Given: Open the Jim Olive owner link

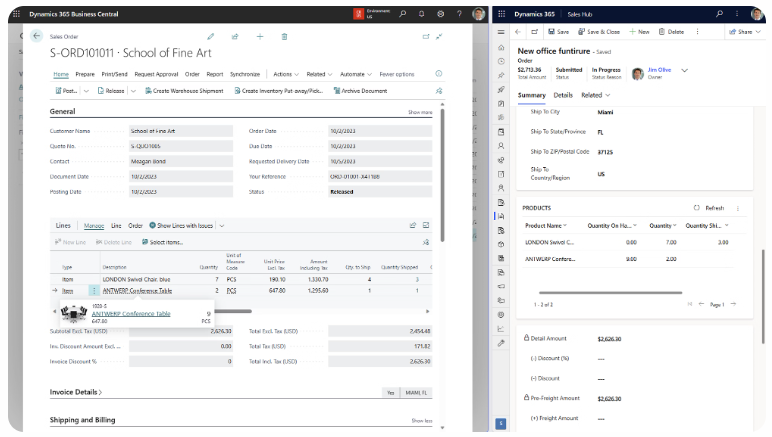Looking at the screenshot, I should coord(659,70).
